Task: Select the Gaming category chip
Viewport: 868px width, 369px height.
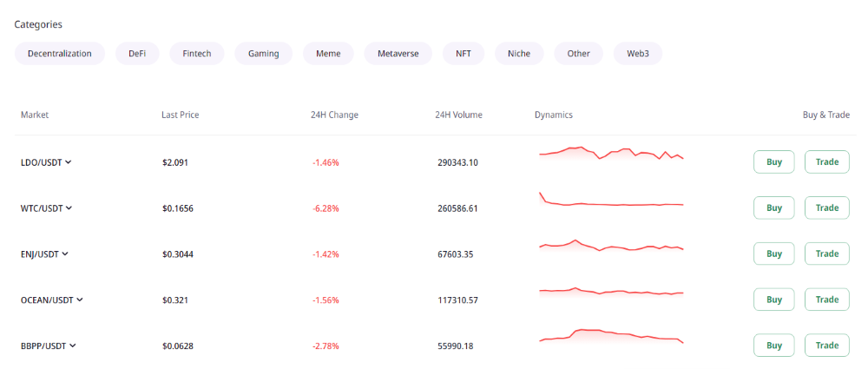Action: click(x=263, y=54)
